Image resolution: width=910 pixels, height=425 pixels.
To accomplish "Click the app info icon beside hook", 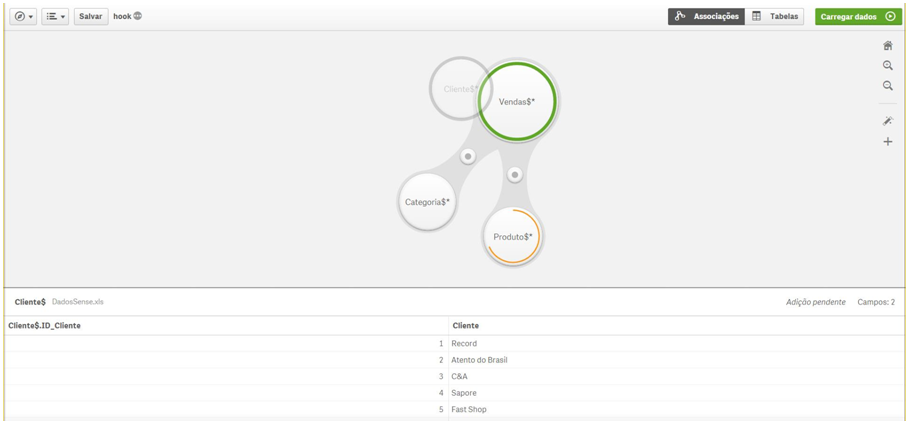I will 138,16.
